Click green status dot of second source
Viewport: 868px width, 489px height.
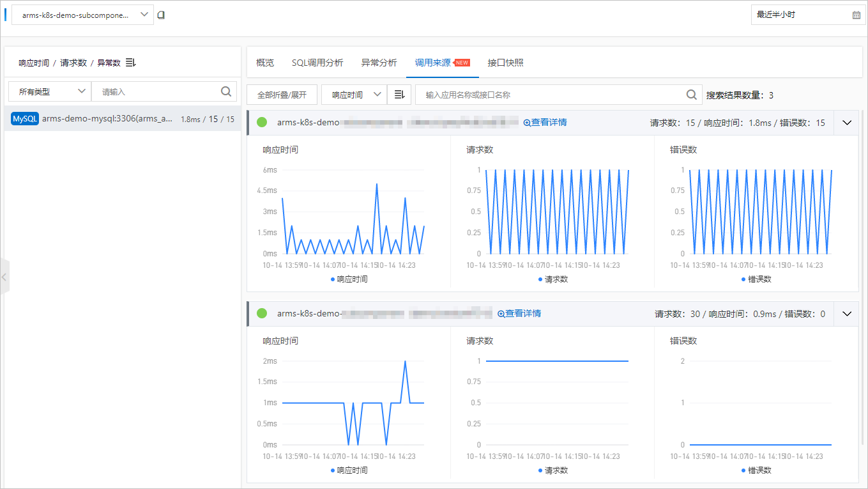pos(262,313)
